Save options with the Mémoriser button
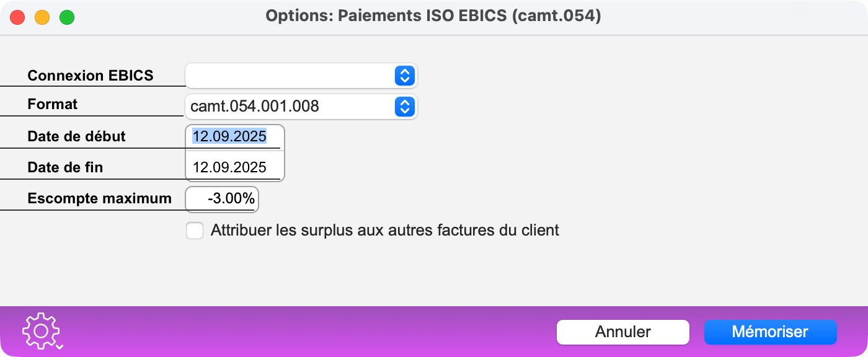Screen dimensions: 868x357 pyautogui.click(x=770, y=332)
